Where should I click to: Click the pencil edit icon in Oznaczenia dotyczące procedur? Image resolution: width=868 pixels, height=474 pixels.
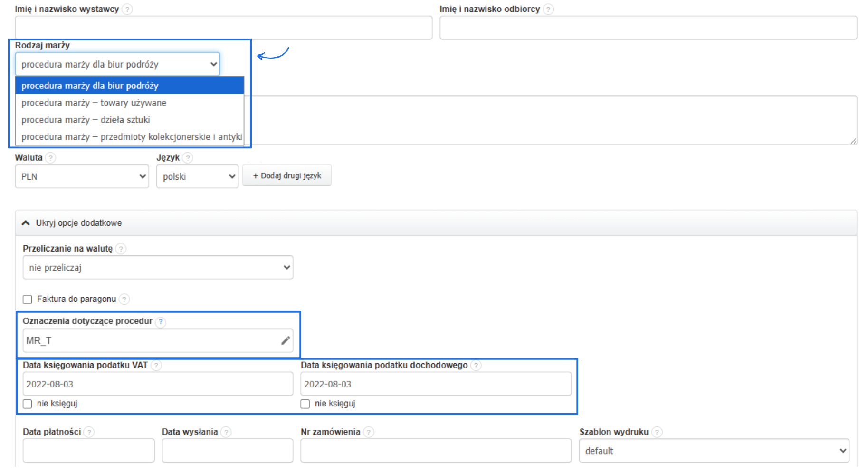tap(286, 340)
